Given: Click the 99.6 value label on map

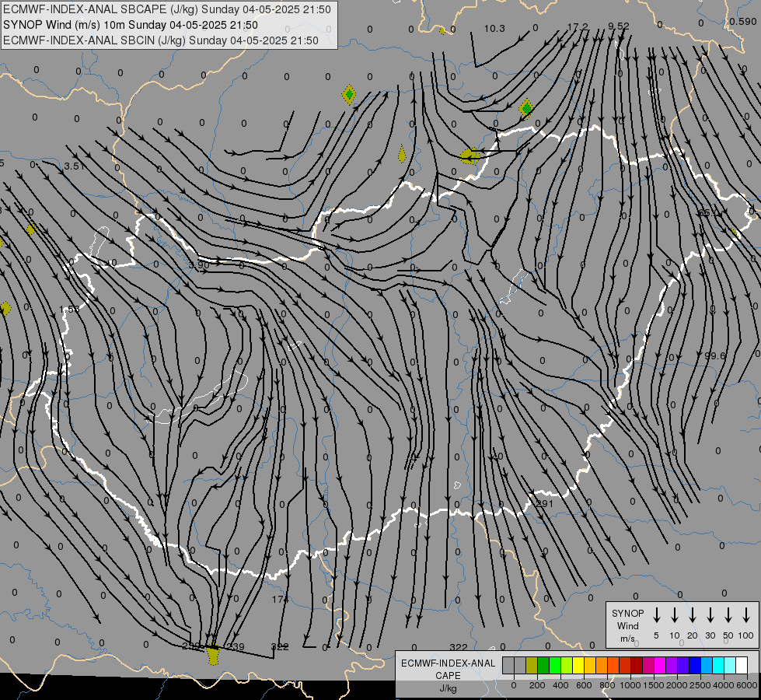Looking at the screenshot, I should click(x=714, y=356).
